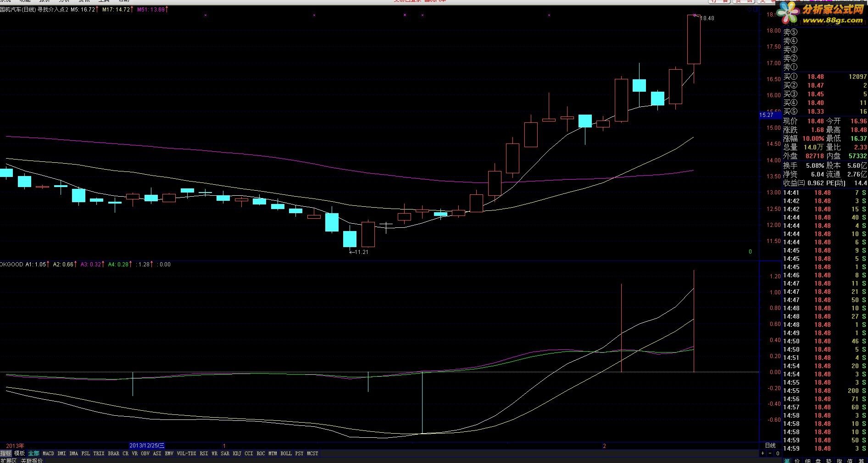Screen dimensions: 868x463
Task: Switch to the VOL-TDX volume indicator
Action: click(187, 453)
